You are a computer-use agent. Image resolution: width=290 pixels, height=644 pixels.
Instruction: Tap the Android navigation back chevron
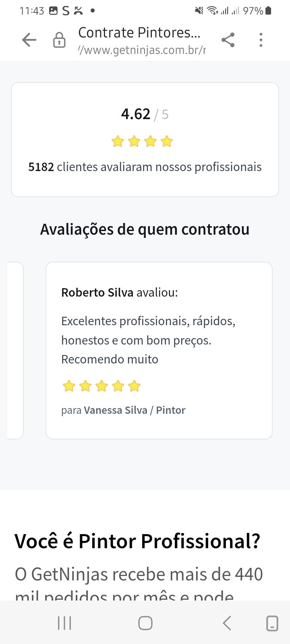227,623
